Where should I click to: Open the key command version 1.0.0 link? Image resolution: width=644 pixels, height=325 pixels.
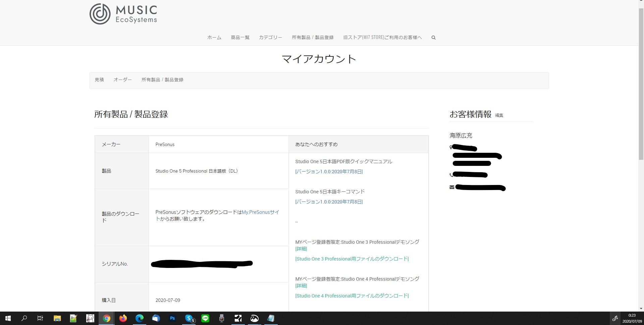(x=329, y=202)
